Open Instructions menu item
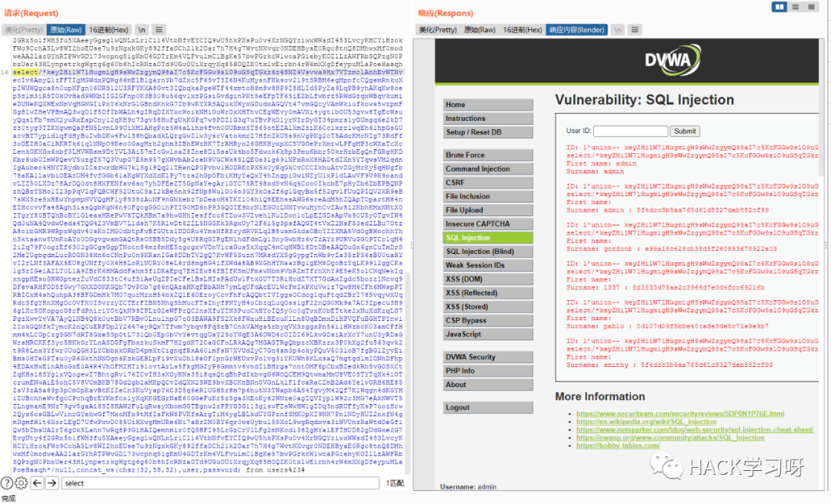This screenshot has width=831, height=504. (488, 118)
